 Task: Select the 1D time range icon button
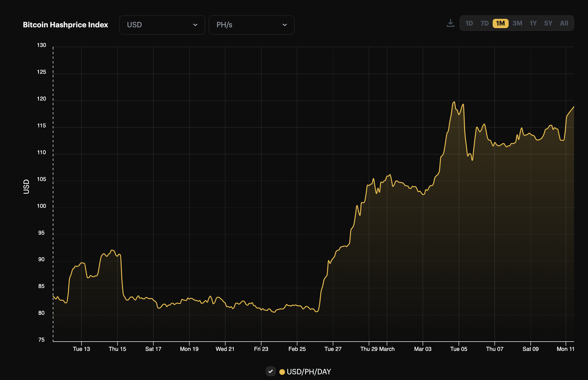tap(469, 23)
